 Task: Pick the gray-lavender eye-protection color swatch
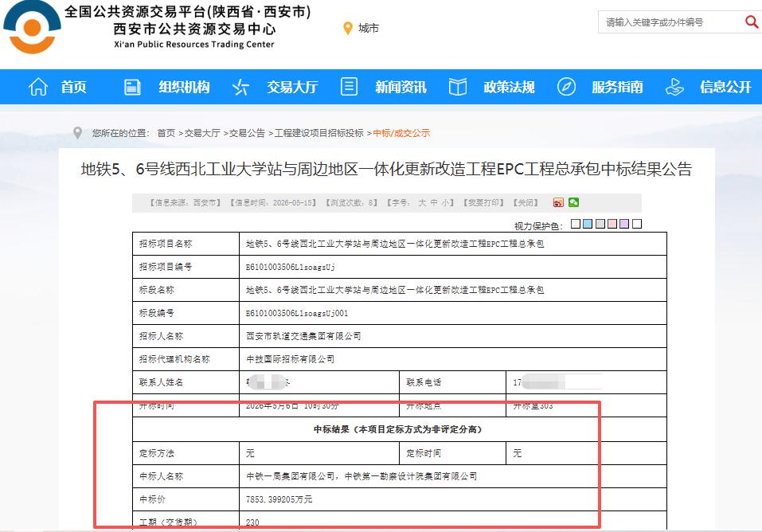[600, 224]
